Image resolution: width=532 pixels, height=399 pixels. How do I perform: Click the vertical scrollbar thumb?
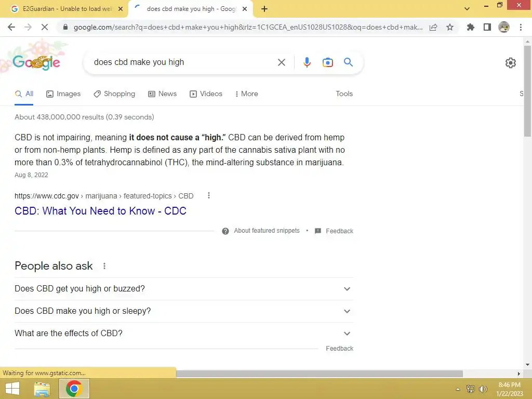point(527,91)
